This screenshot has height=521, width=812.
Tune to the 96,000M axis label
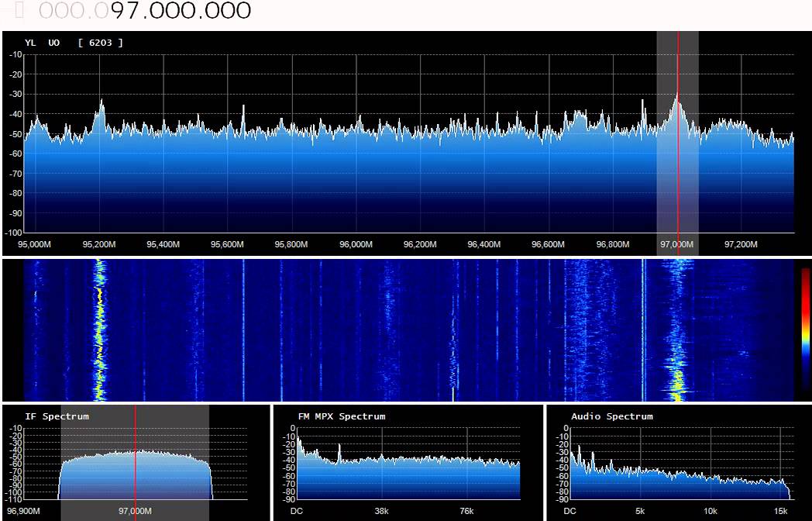pos(356,244)
